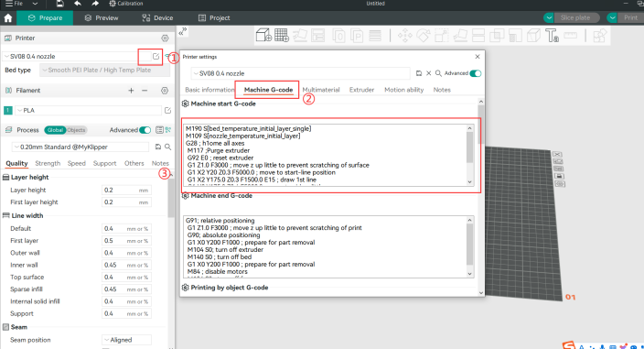This screenshot has height=349, width=644.
Task: Open the Extruder tab
Action: pyautogui.click(x=361, y=90)
